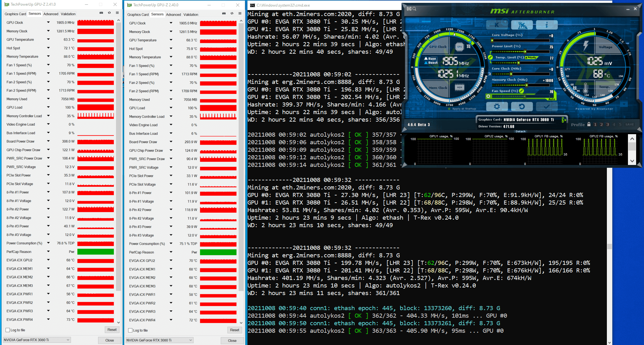Switch to Advanced tab in left GPU-Z

tap(51, 14)
